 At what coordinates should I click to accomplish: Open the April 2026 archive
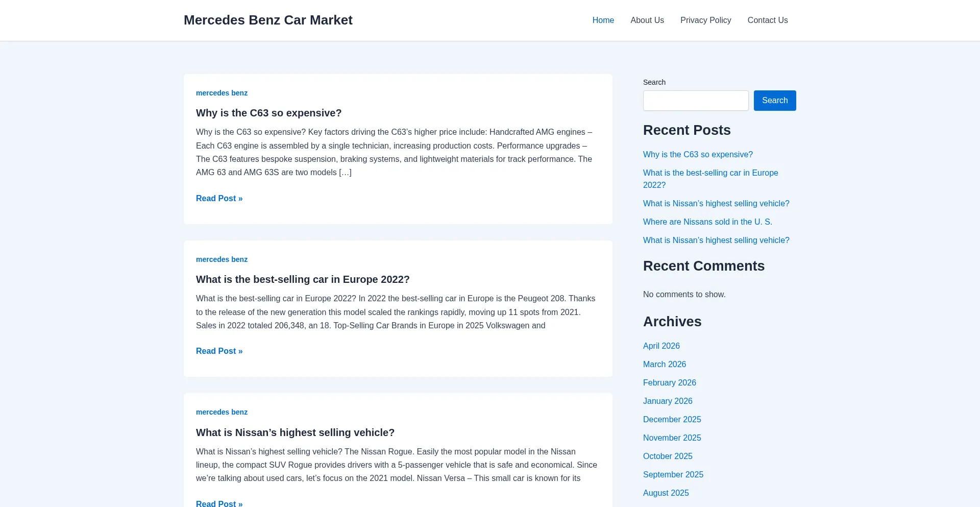661,346
